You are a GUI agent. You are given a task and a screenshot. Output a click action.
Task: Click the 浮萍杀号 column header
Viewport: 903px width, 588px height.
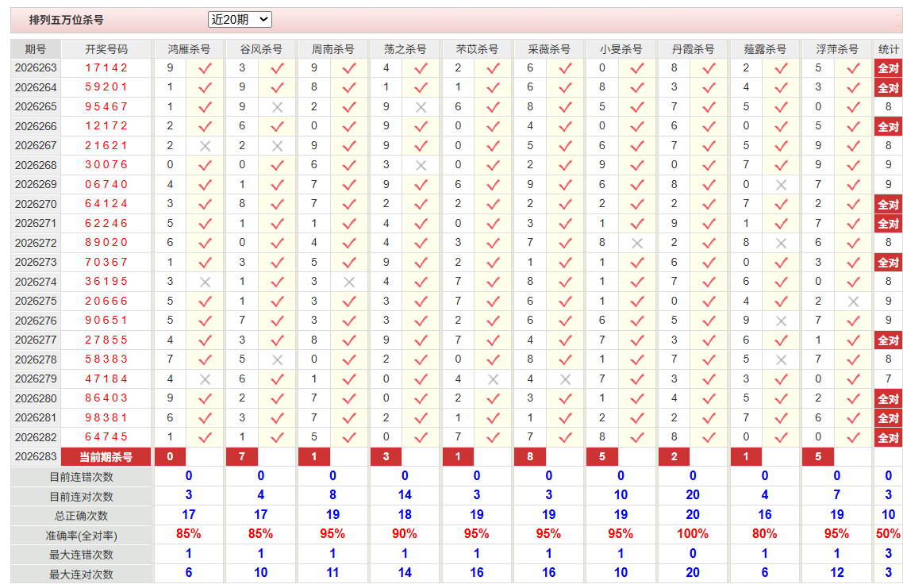click(x=837, y=49)
